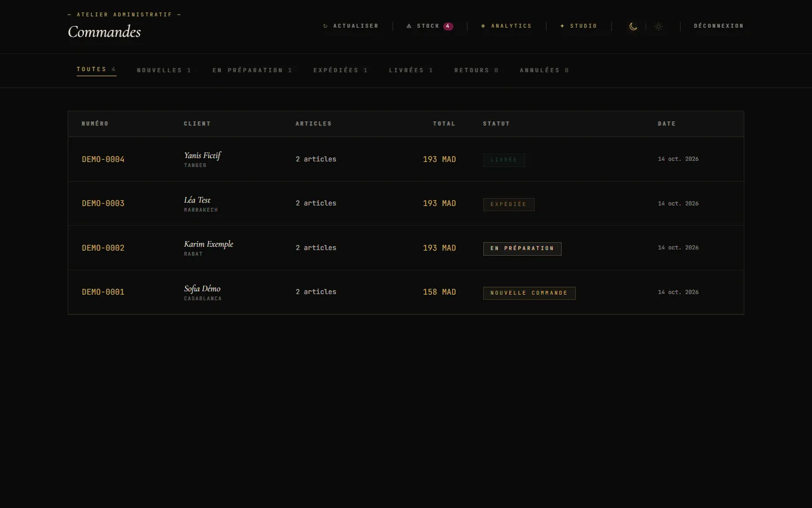Click the refresh icon beside Actualiser
Viewport: 812px width, 508px height.
point(325,26)
